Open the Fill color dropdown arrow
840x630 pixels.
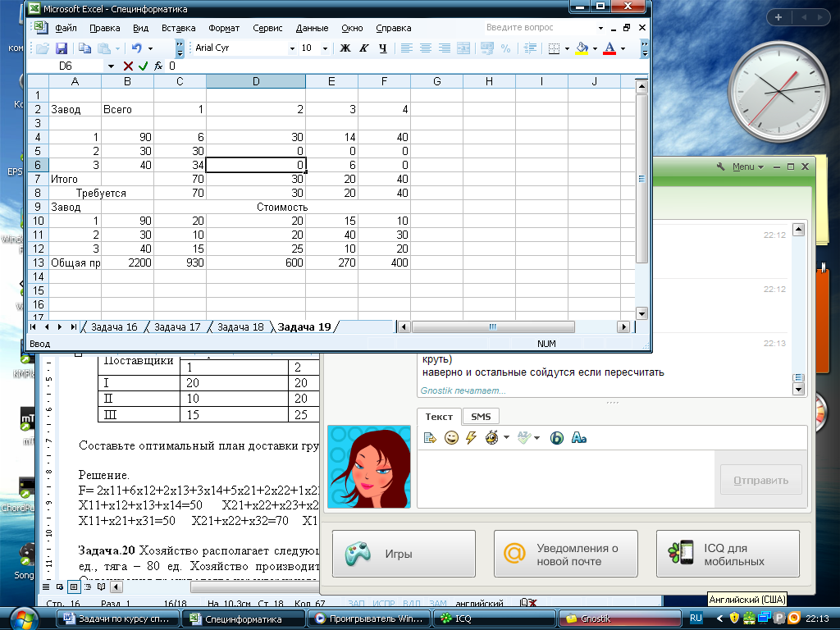point(595,48)
